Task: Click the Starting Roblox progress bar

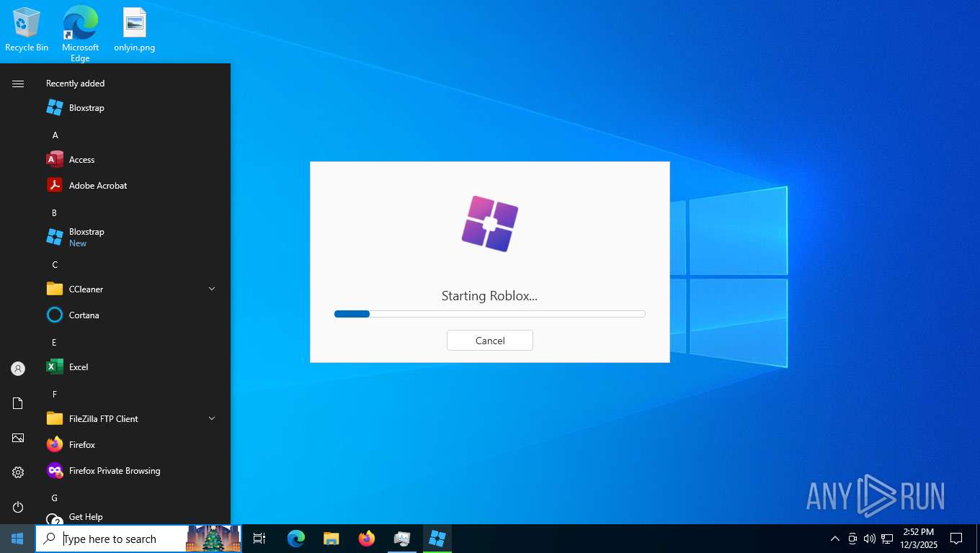Action: click(x=490, y=314)
